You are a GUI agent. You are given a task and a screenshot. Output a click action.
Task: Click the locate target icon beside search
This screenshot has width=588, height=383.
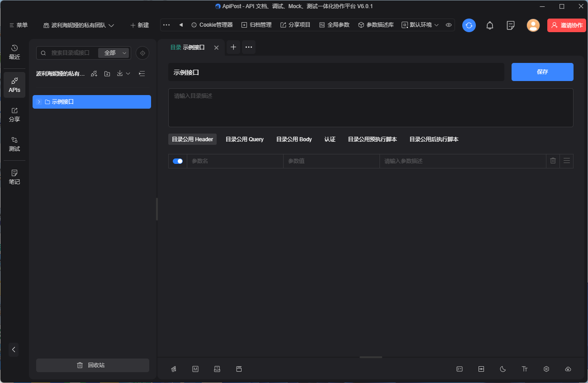(142, 53)
